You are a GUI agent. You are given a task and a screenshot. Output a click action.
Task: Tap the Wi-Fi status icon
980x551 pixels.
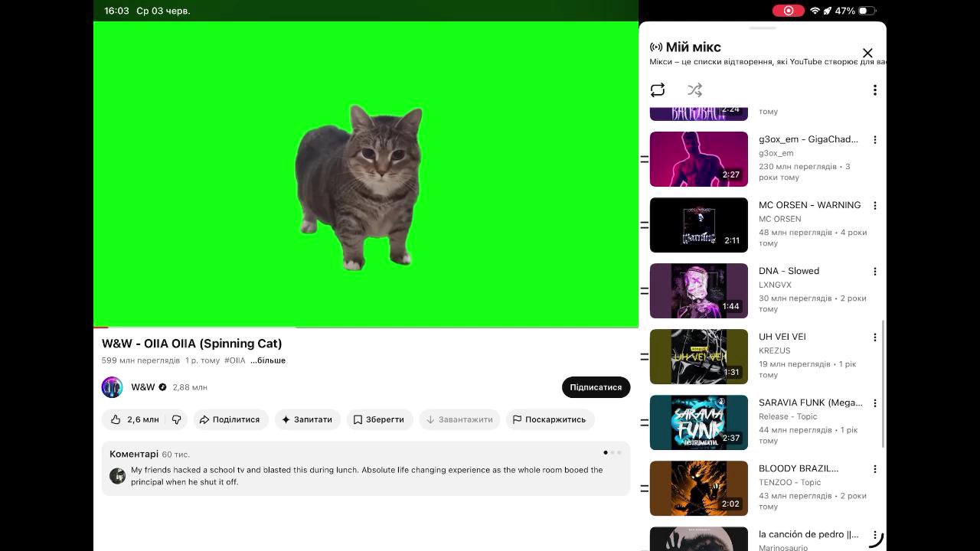click(x=815, y=11)
